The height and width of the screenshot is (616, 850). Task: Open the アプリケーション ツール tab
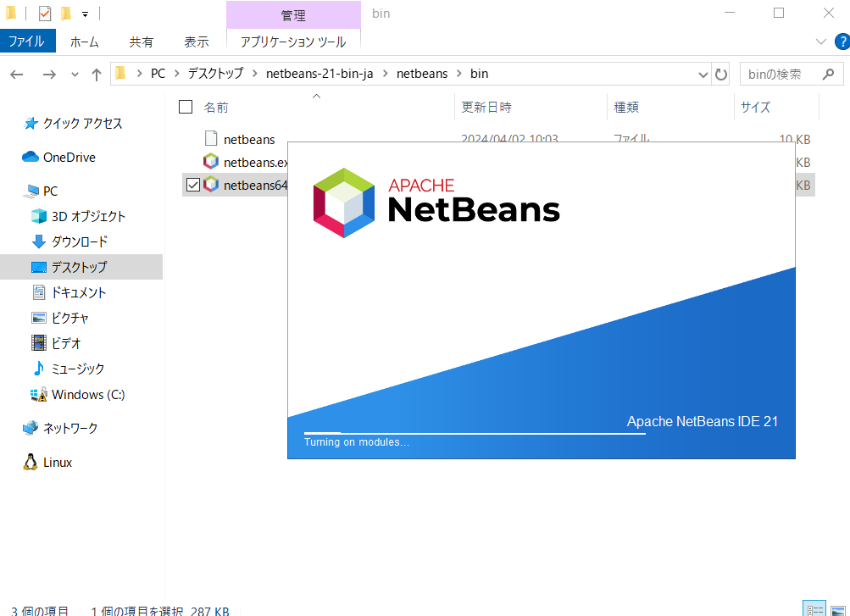tap(293, 42)
